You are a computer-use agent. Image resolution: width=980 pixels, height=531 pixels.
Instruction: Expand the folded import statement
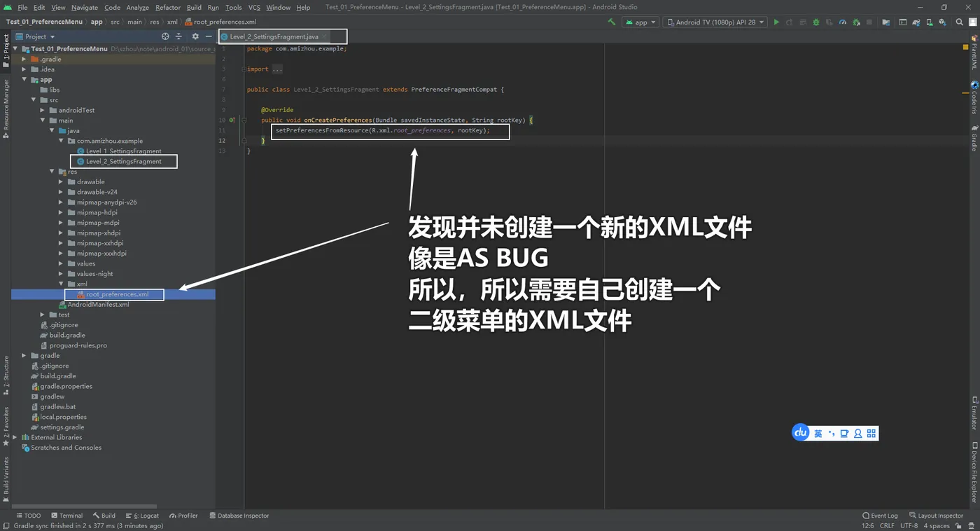(x=277, y=69)
